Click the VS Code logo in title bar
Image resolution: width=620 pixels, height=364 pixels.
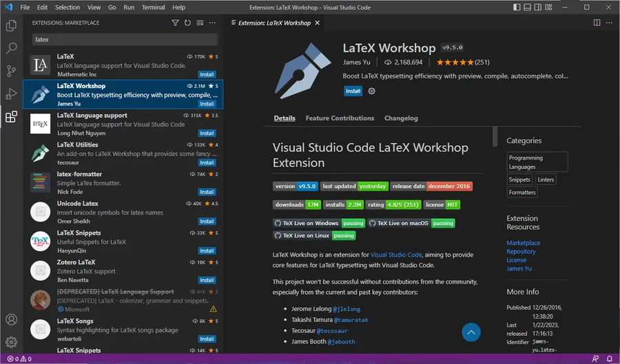pos(8,7)
